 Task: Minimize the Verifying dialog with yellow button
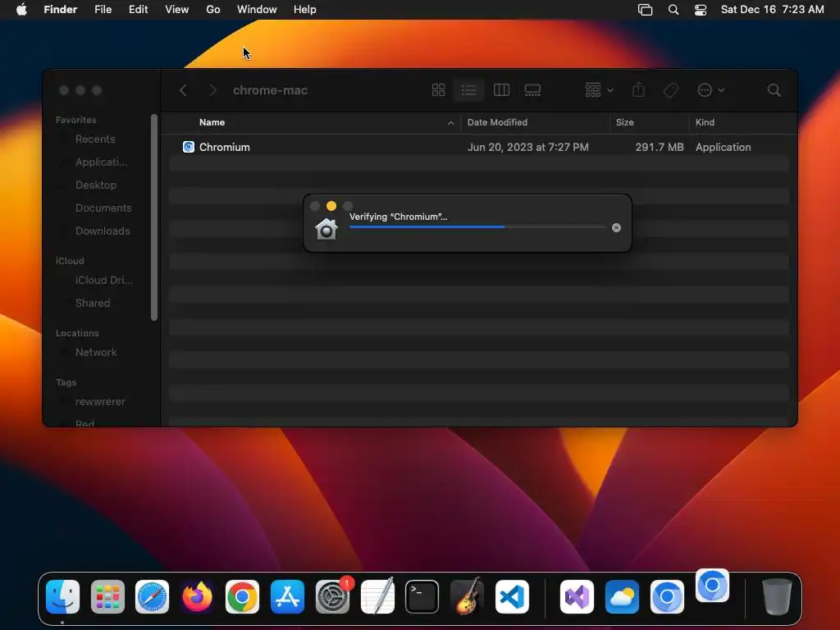331,206
